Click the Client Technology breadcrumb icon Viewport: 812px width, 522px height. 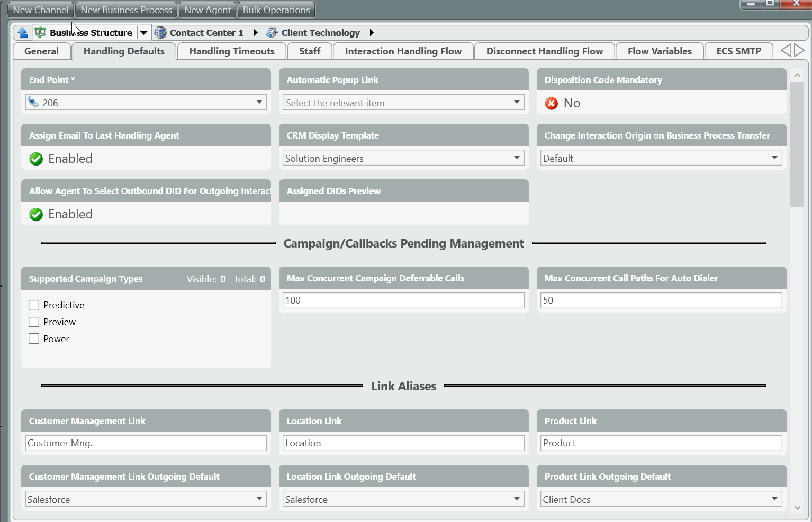coord(272,33)
